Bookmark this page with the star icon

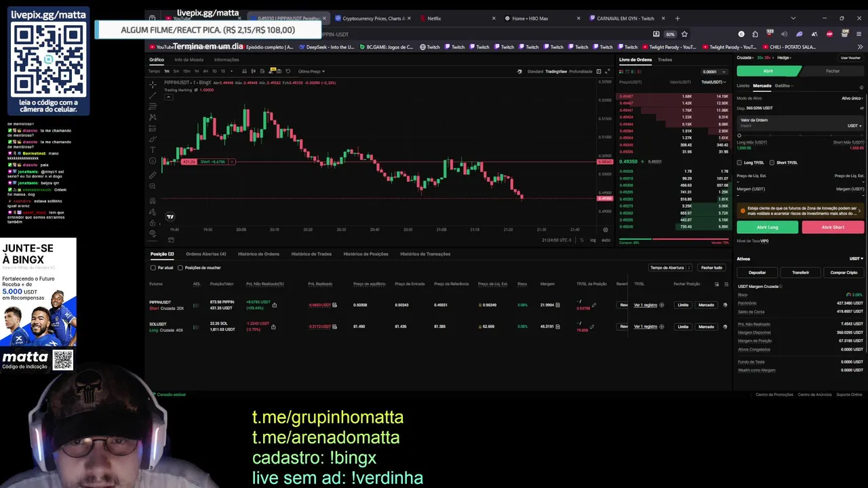coord(684,34)
